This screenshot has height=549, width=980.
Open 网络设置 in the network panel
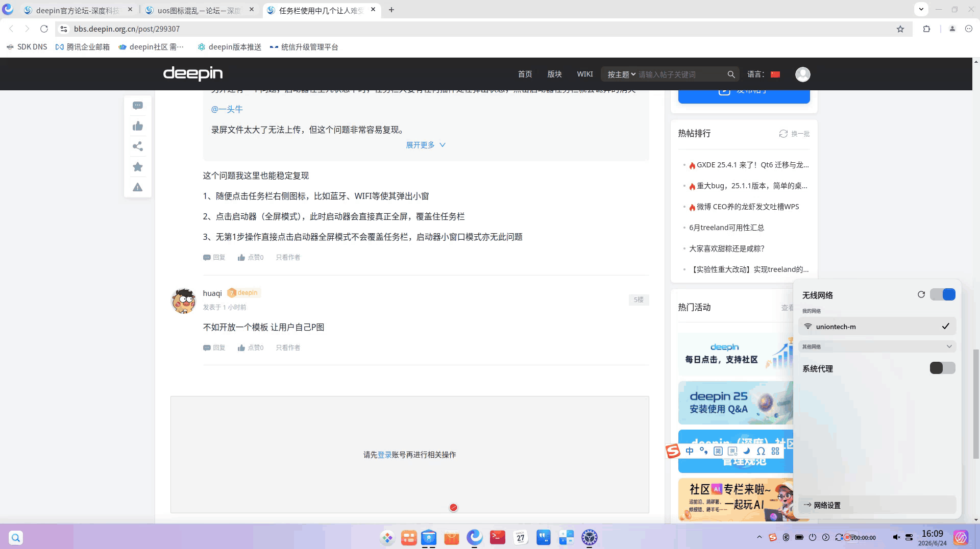[877, 505]
